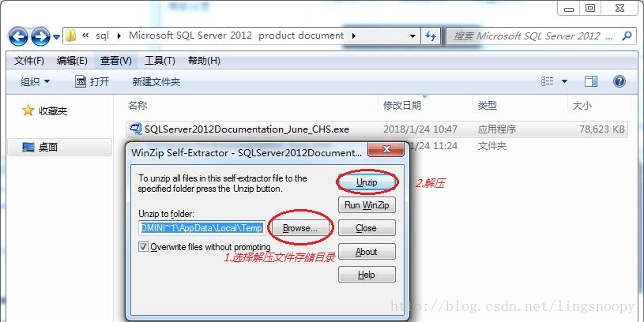Click the Browse... button
This screenshot has height=322, width=644.
coord(300,228)
